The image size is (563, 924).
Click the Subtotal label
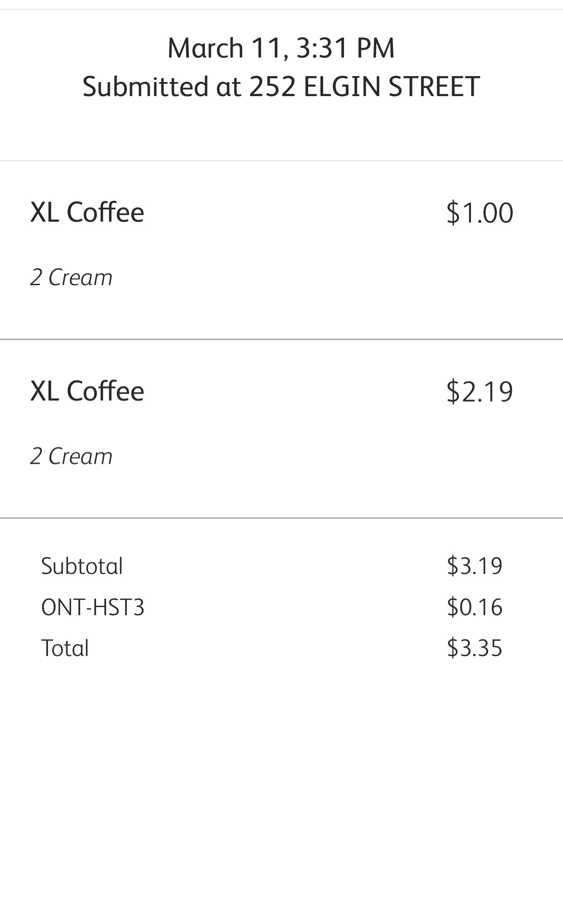(x=82, y=566)
